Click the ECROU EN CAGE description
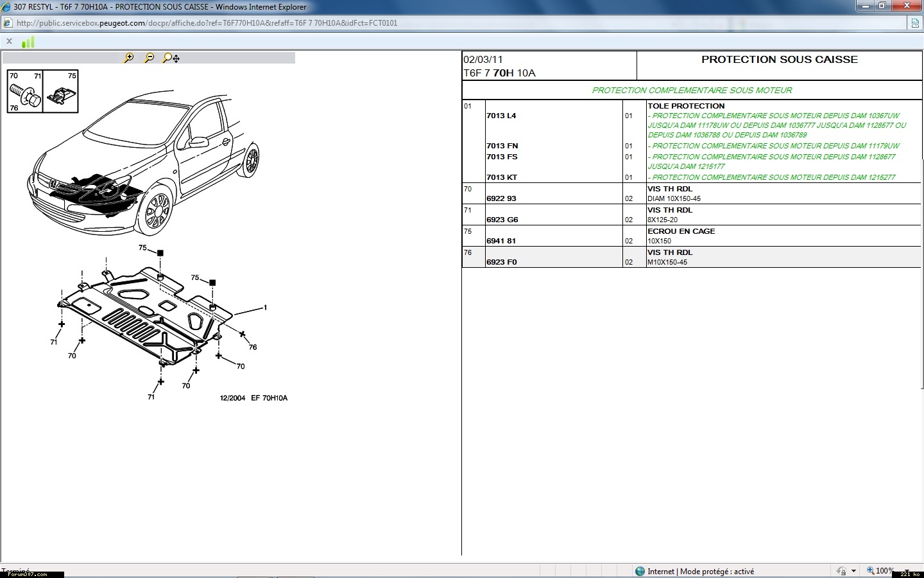924x578 pixels. tap(681, 231)
